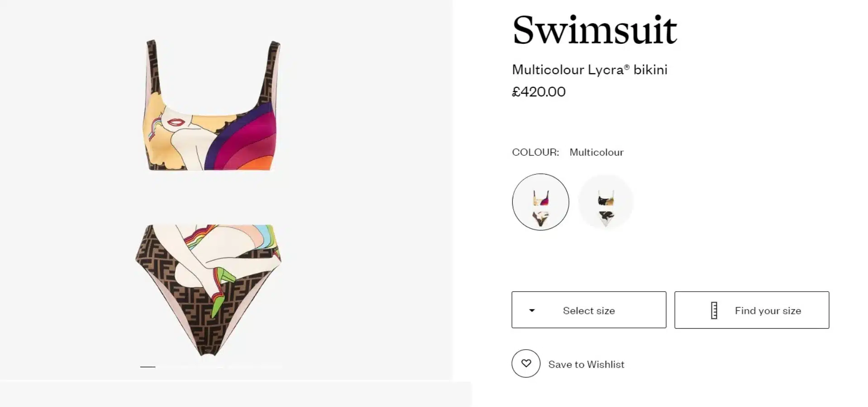Click the Multicolour Lycra bikini description
Image resolution: width=868 pixels, height=407 pixels.
[589, 70]
